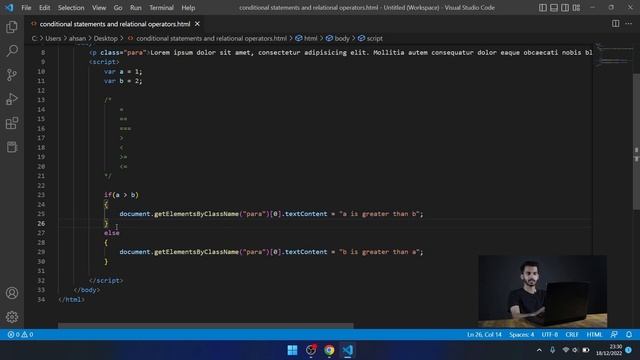Show hidden system tray icons chevron
The height and width of the screenshot is (360, 640).
pos(539,350)
